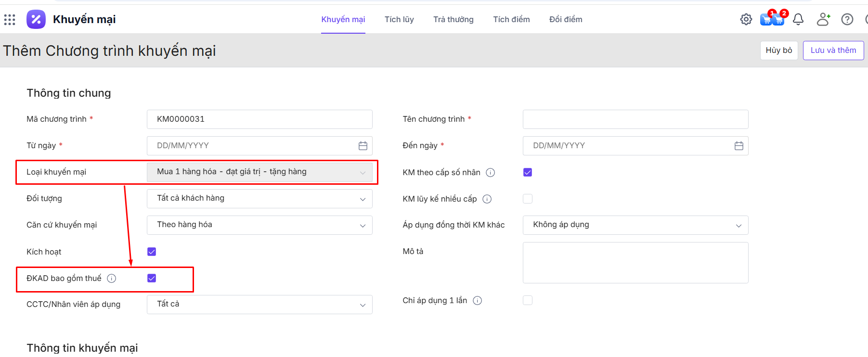Expand the Đối tượng dropdown
Screen dimensions: 868x357
tap(259, 199)
